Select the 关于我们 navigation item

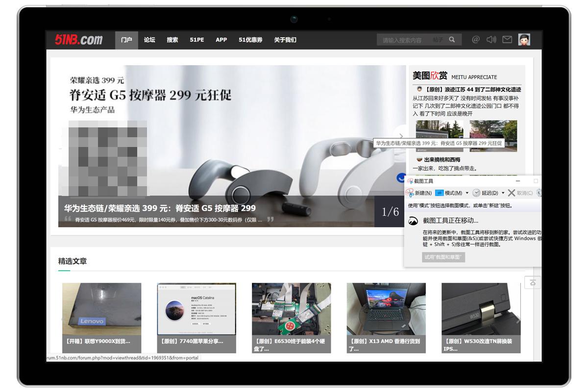pyautogui.click(x=285, y=40)
